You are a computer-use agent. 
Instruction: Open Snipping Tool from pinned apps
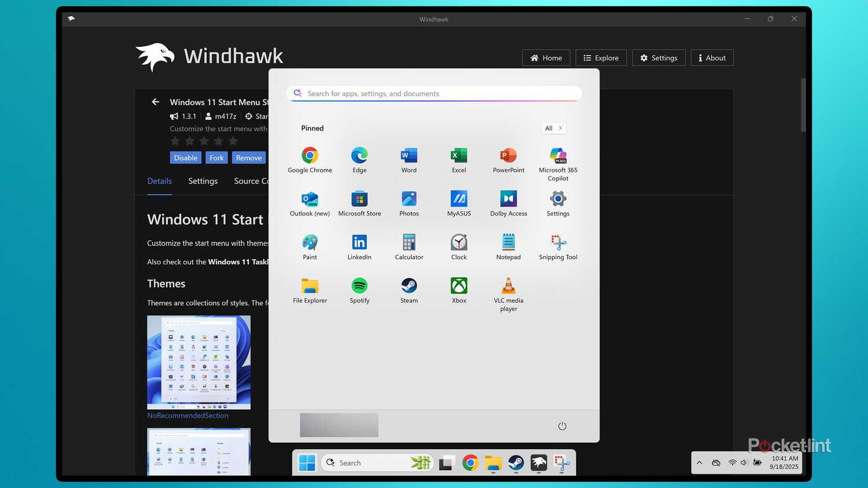(x=558, y=247)
